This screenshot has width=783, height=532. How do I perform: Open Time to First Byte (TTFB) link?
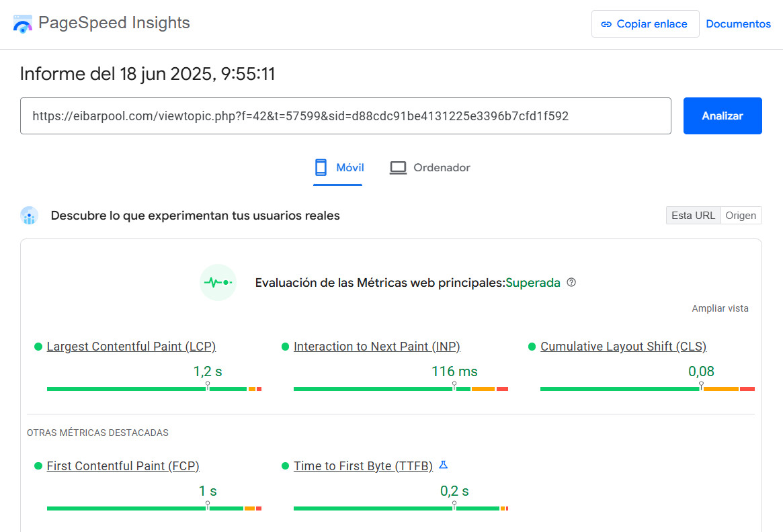(363, 465)
